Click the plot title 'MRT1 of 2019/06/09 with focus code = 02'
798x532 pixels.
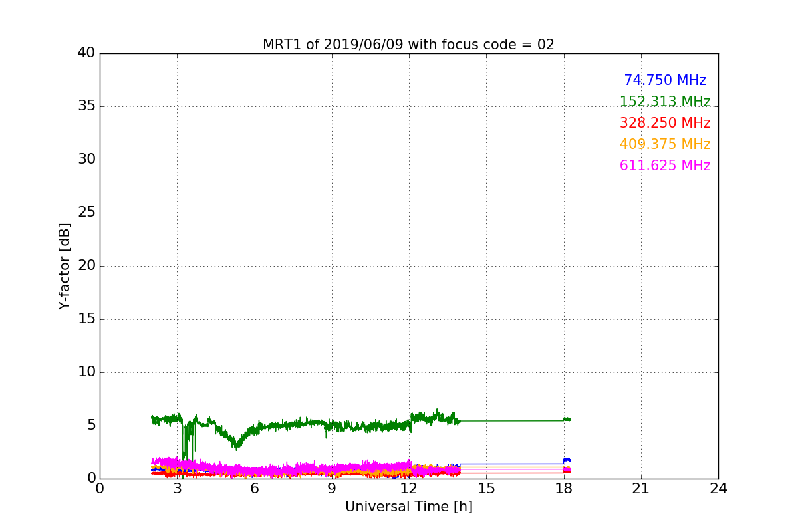click(x=408, y=45)
